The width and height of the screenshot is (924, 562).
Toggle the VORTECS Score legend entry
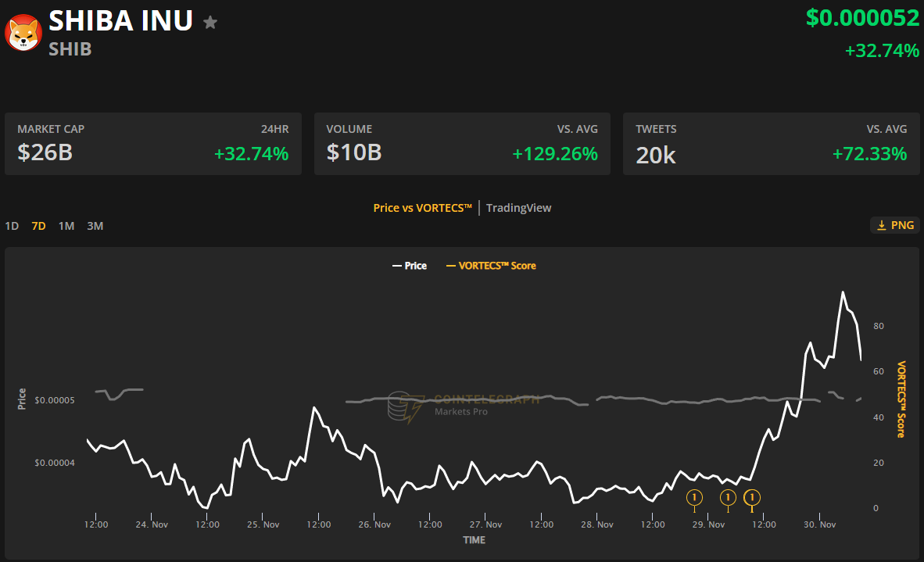click(x=491, y=266)
